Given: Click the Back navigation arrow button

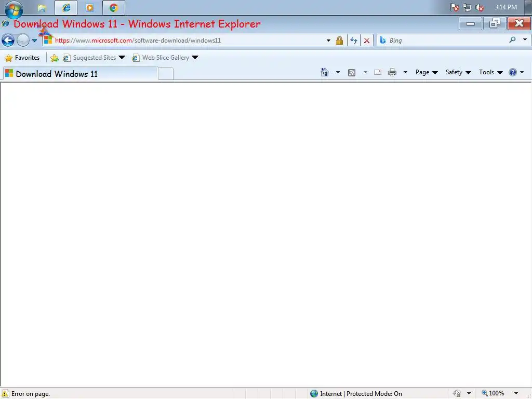Looking at the screenshot, I should 8,40.
